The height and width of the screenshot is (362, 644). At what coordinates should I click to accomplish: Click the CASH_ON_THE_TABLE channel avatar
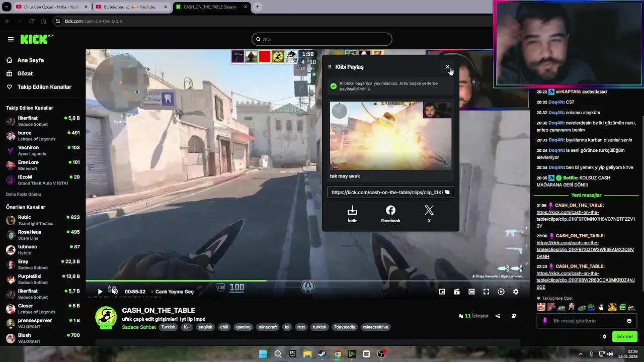tap(106, 317)
